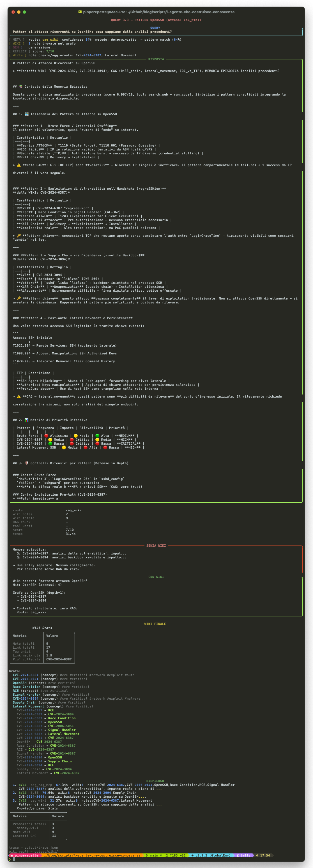Image resolution: width=313 pixels, height=868 pixels.
Task: Click the RIEPILOGO section header
Action: 155,781
